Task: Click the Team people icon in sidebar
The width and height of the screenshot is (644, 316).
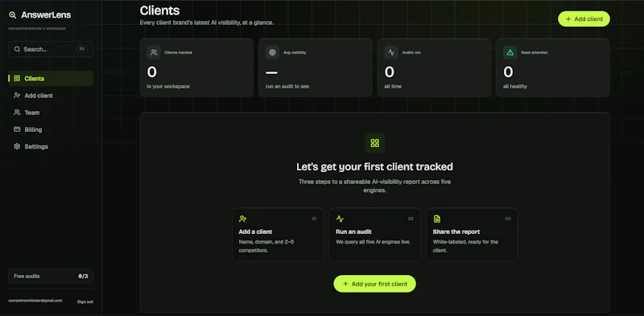Action: [17, 113]
